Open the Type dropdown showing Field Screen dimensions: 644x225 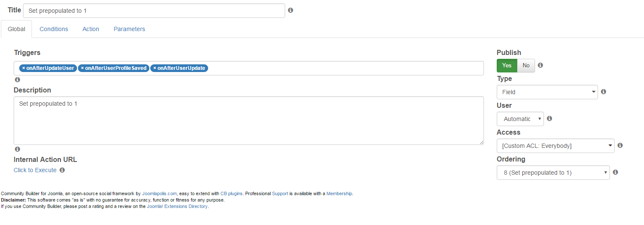[547, 92]
